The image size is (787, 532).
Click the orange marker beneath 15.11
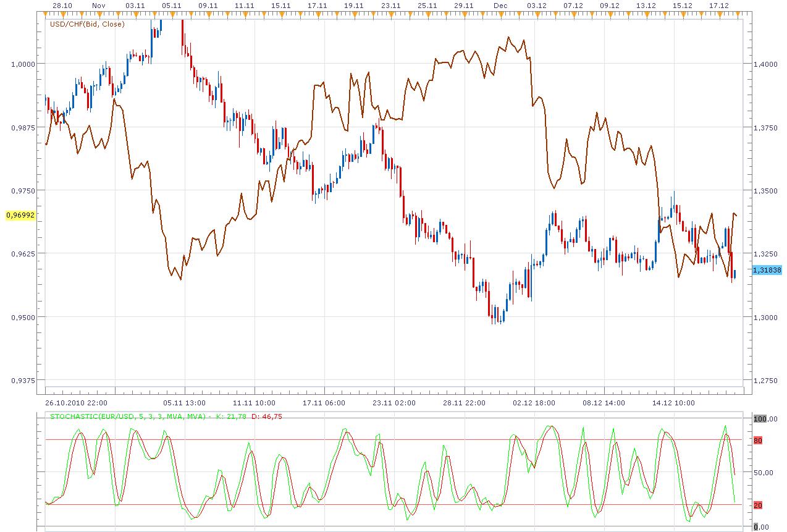click(281, 13)
